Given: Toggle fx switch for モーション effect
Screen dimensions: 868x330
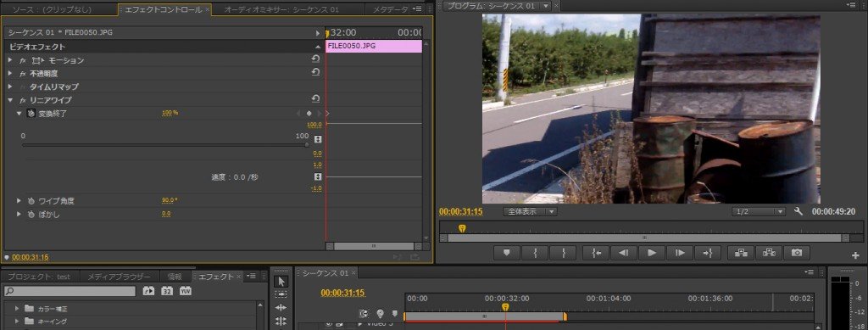Looking at the screenshot, I should 23,60.
